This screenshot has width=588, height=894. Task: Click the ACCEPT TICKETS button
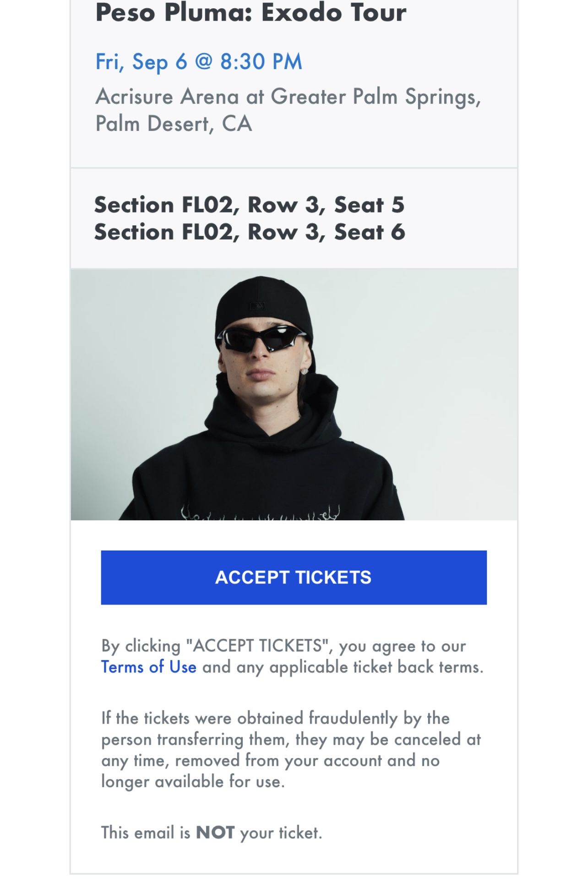coord(294,577)
